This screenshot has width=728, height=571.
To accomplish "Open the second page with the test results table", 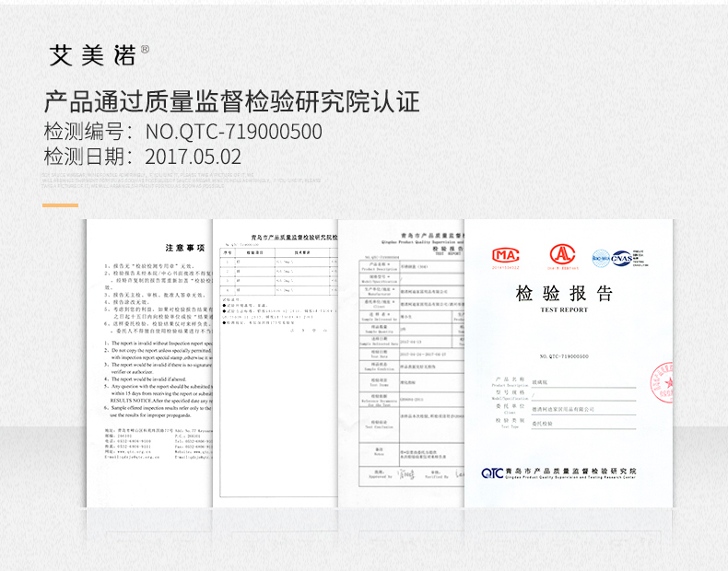I will [276, 363].
